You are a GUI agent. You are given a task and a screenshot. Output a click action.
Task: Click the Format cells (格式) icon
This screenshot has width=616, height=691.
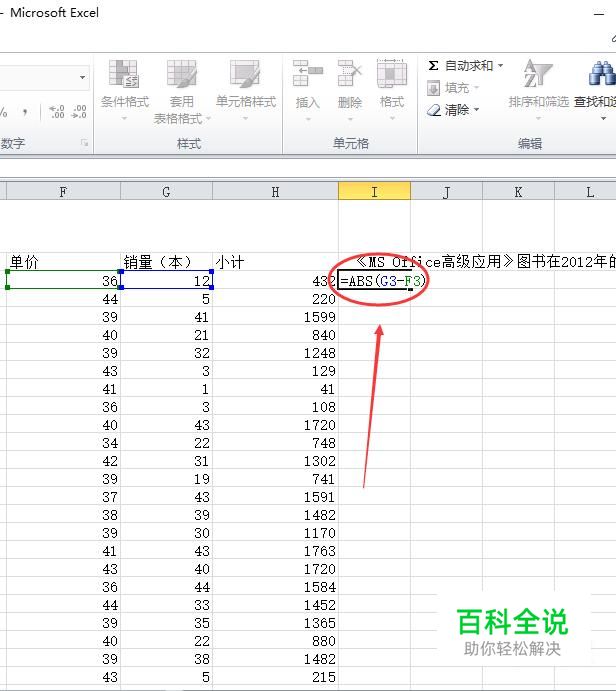pyautogui.click(x=392, y=73)
